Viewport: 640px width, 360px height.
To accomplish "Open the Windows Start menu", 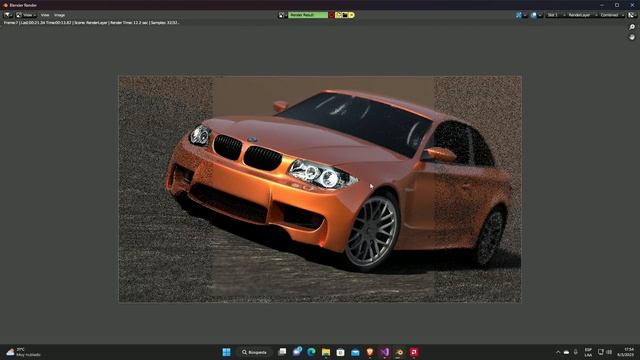I will 226,352.
